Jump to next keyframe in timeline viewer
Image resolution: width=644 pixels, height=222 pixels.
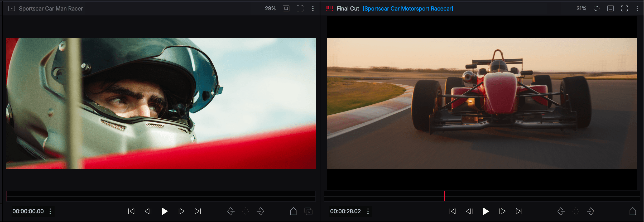[590, 211]
